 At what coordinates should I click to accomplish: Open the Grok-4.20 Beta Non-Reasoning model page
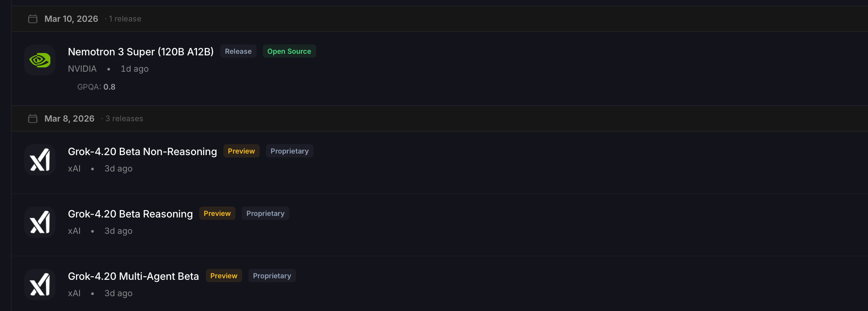coord(142,152)
